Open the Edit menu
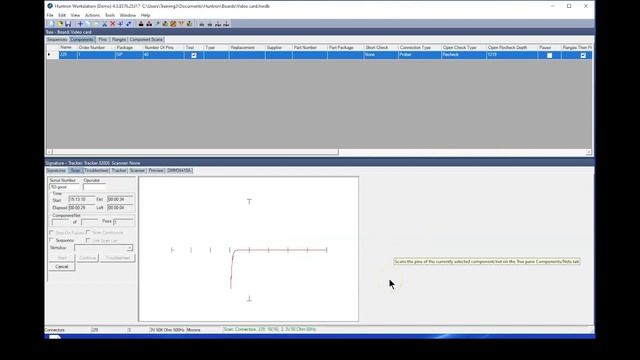 coord(62,15)
